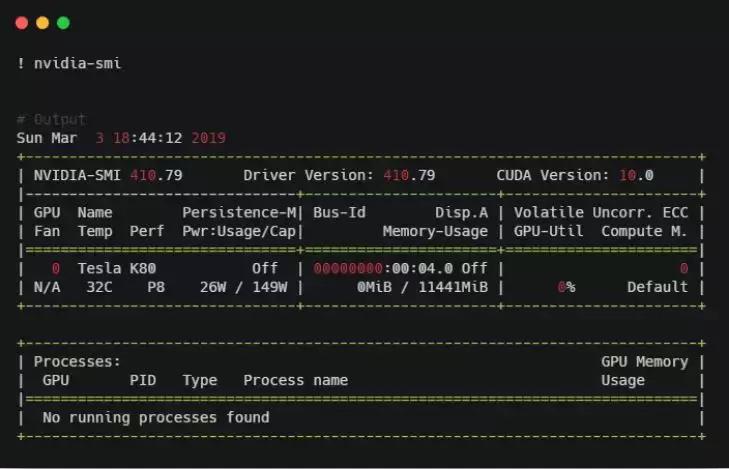Click the 32C temperature reading
Image resolution: width=729 pixels, height=469 pixels.
[x=99, y=287]
